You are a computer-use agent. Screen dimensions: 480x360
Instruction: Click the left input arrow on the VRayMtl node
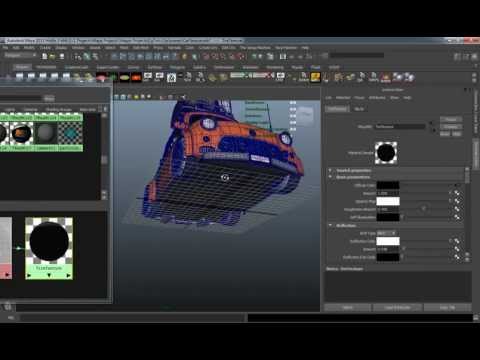coord(29,275)
